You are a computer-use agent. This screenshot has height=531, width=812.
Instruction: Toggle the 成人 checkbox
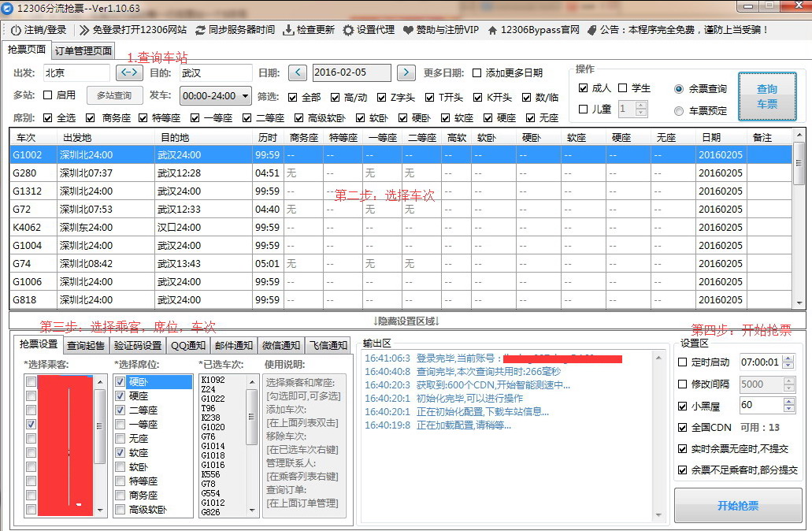pyautogui.click(x=583, y=88)
